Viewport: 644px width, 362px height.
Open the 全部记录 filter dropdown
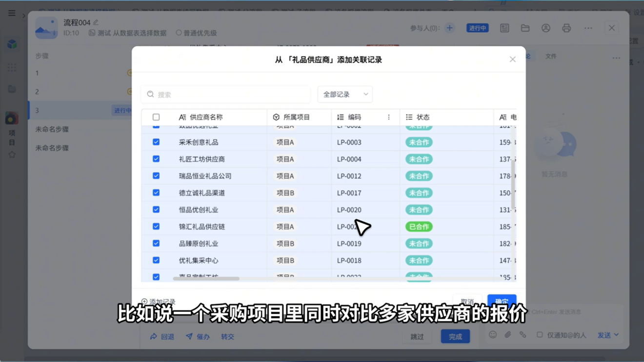coord(345,95)
